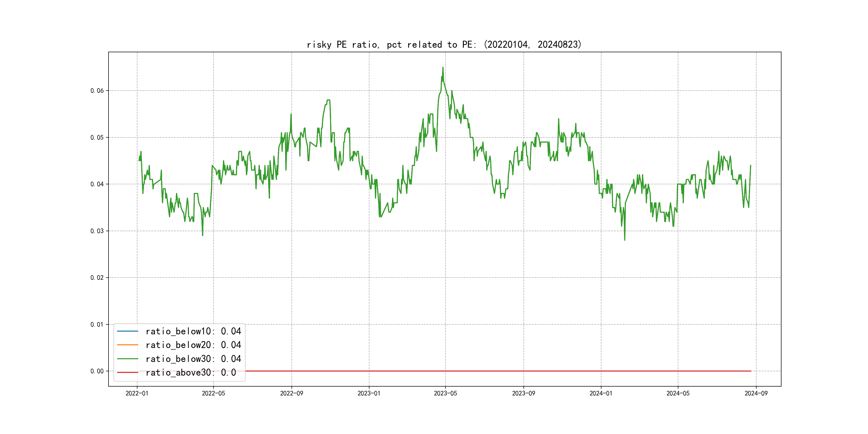Viewport: 868px width, 434px height.
Task: Click the 2023-05 x-axis label
Action: (445, 394)
